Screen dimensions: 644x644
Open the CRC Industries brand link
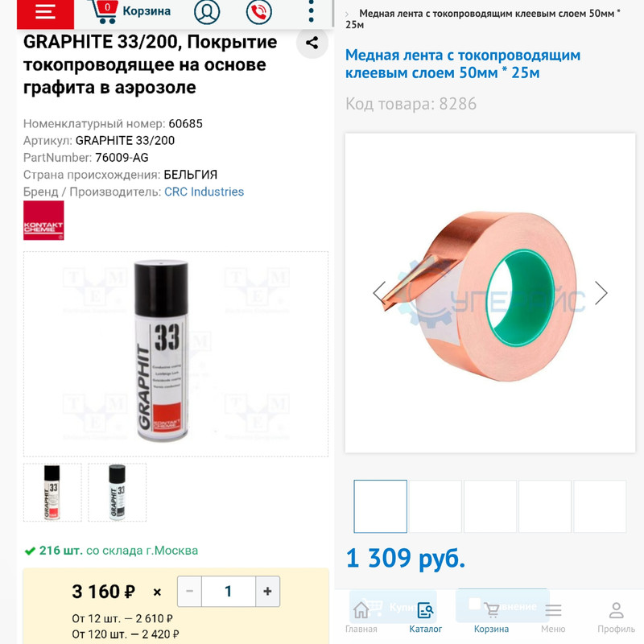click(x=204, y=192)
